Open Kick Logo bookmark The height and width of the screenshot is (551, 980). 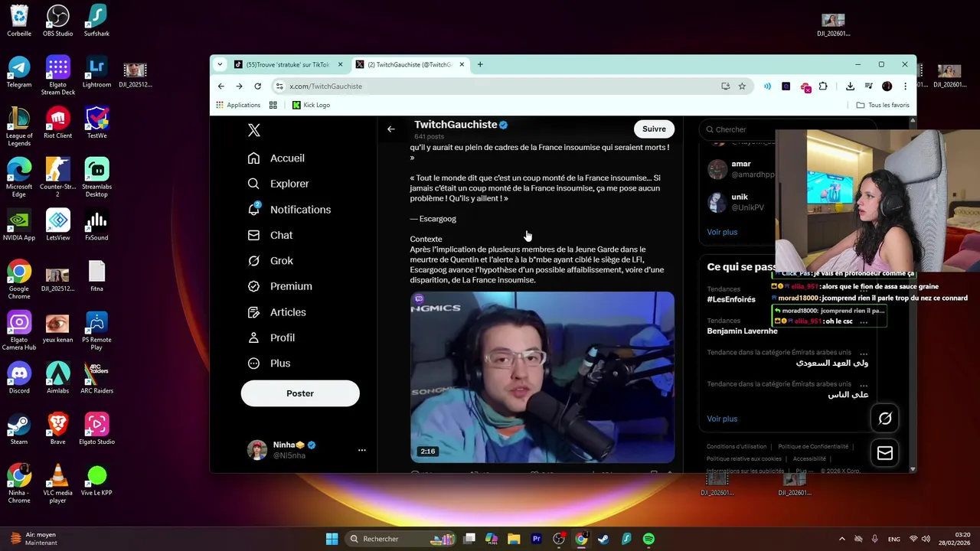[x=311, y=105]
